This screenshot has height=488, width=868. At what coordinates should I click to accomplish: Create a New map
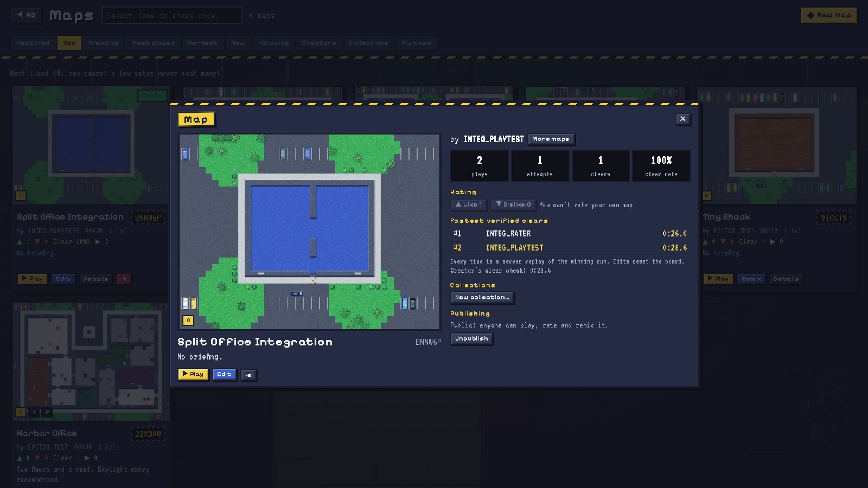click(x=829, y=15)
